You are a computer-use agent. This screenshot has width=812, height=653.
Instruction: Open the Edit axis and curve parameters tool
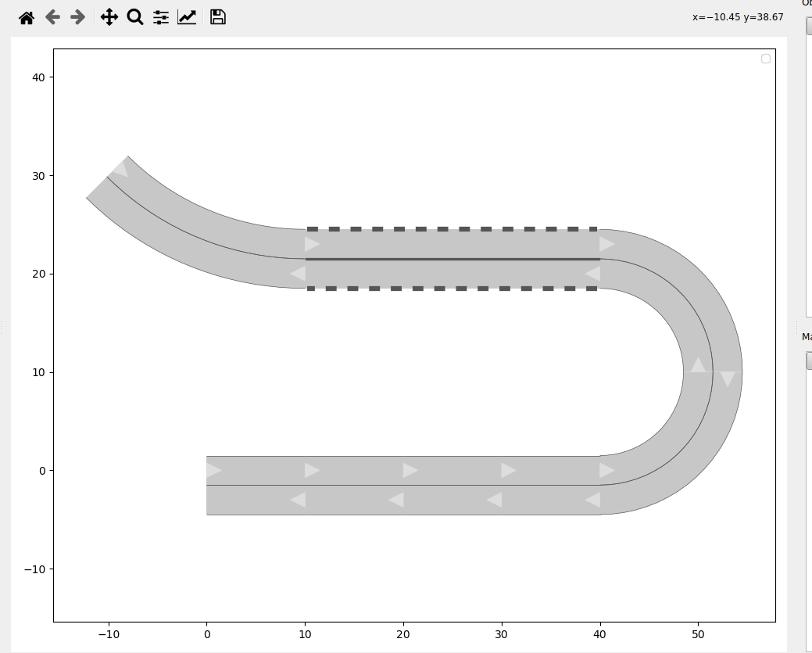pyautogui.click(x=187, y=17)
